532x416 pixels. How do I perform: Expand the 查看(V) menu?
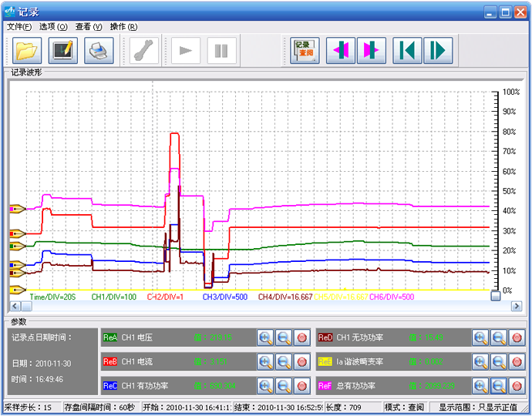click(89, 27)
